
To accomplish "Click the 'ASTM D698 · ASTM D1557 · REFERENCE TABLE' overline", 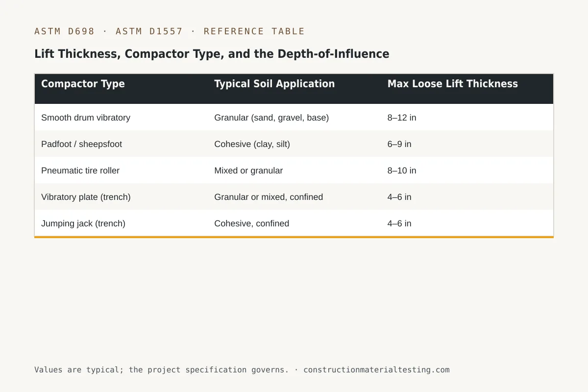I will click(x=170, y=31).
